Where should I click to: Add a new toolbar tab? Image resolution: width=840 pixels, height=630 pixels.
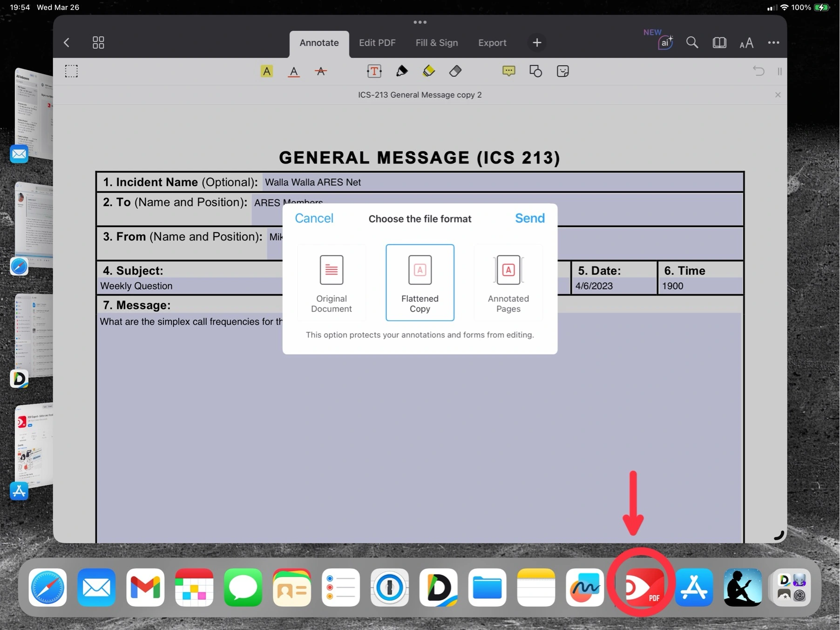537,43
